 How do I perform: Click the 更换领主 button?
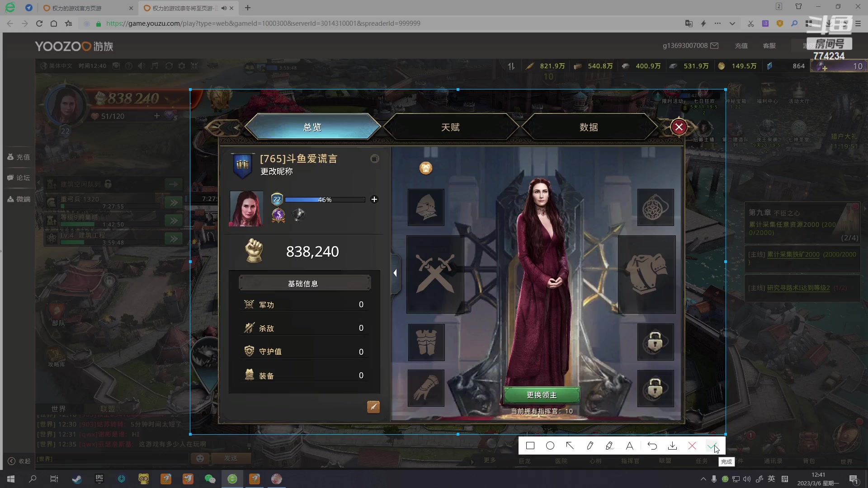pos(542,395)
